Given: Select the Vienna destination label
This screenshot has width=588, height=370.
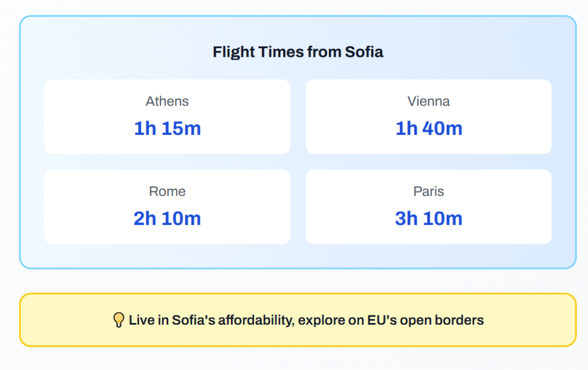Looking at the screenshot, I should (x=428, y=102).
